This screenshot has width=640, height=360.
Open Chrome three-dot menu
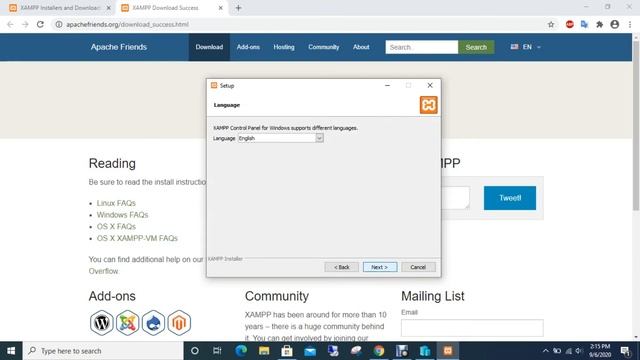click(630, 24)
